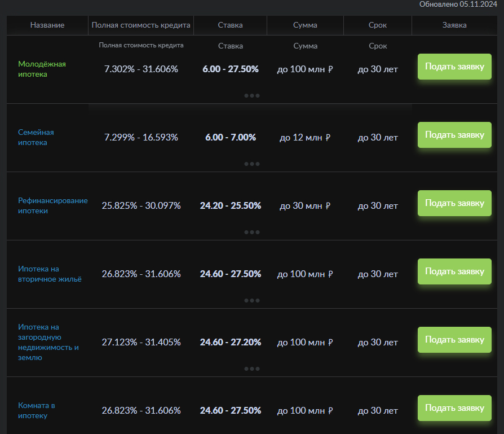The height and width of the screenshot is (434, 504).
Task: Open the Молодёжная ипотека link
Action: coord(42,69)
